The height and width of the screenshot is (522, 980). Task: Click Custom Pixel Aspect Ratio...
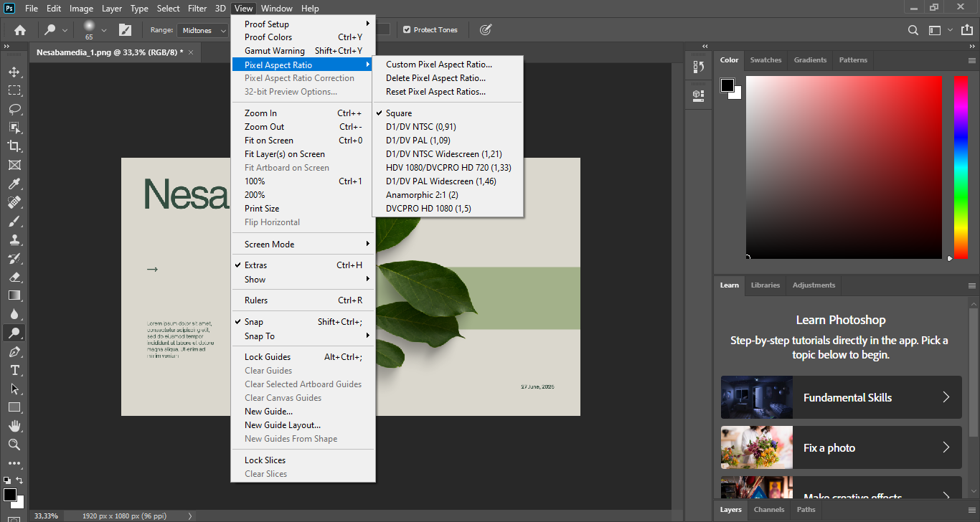click(x=438, y=65)
